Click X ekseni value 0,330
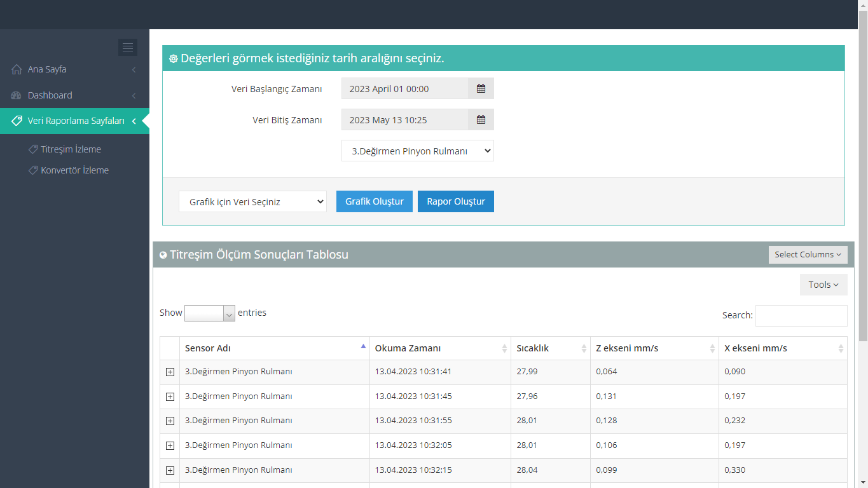868x488 pixels. click(735, 470)
